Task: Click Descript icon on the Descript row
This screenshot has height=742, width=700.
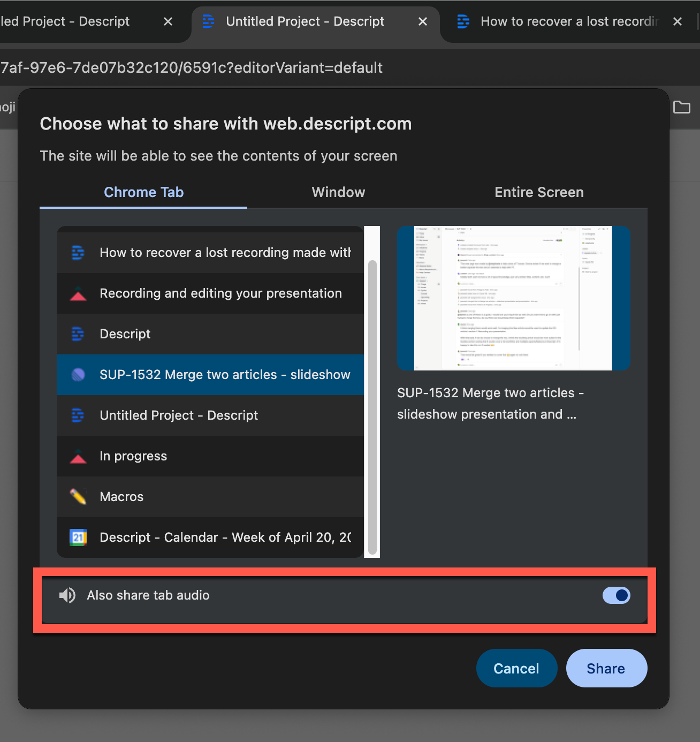Action: click(x=78, y=334)
